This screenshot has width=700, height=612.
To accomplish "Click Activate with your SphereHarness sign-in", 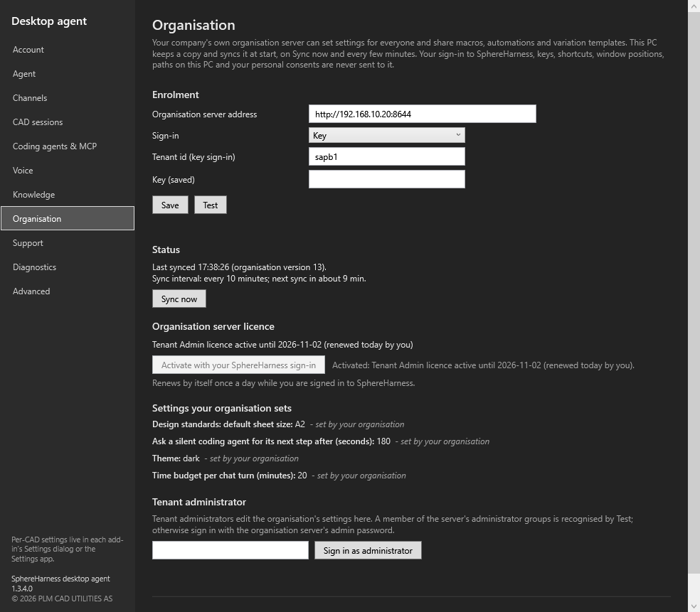I will pos(238,365).
